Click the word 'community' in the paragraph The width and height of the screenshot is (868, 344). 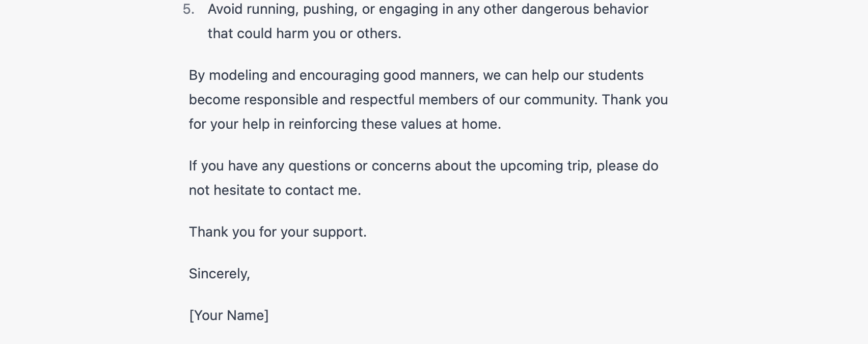[x=559, y=100]
